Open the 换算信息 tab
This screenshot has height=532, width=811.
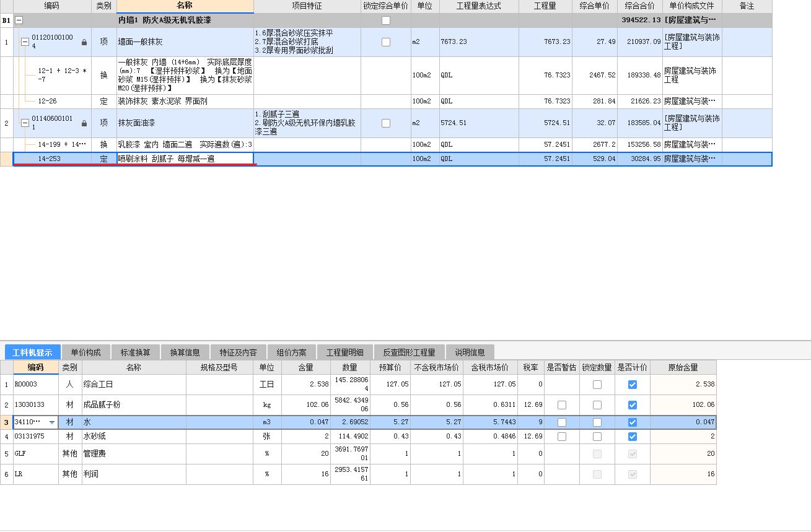tap(185, 352)
